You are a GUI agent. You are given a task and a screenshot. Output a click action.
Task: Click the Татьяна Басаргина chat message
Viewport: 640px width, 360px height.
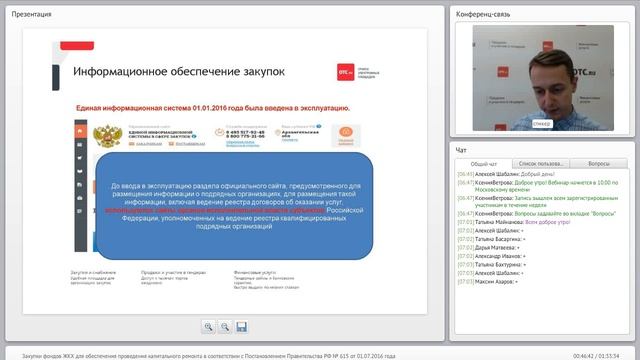coord(491,239)
